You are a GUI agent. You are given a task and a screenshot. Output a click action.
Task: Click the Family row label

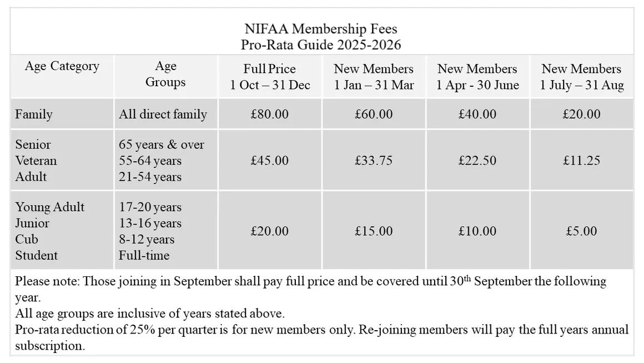34,115
